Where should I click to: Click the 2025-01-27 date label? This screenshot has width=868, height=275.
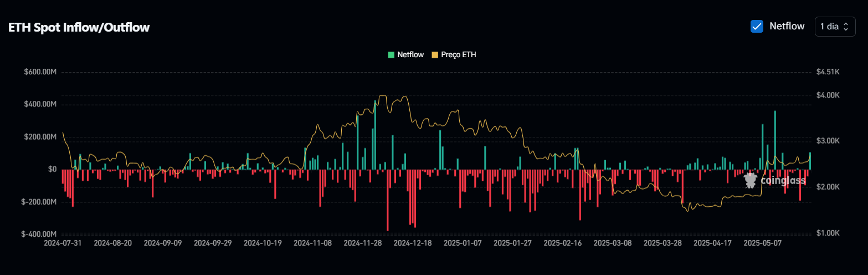coord(512,243)
